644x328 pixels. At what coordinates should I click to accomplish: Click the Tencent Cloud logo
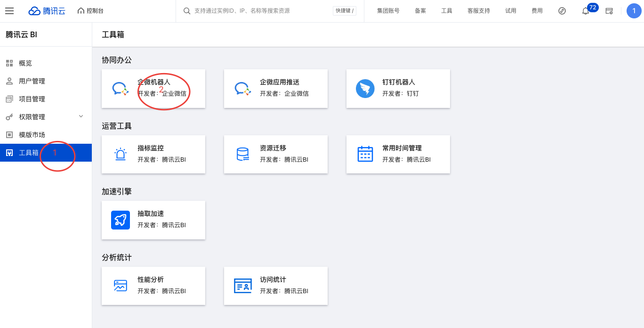pos(47,11)
